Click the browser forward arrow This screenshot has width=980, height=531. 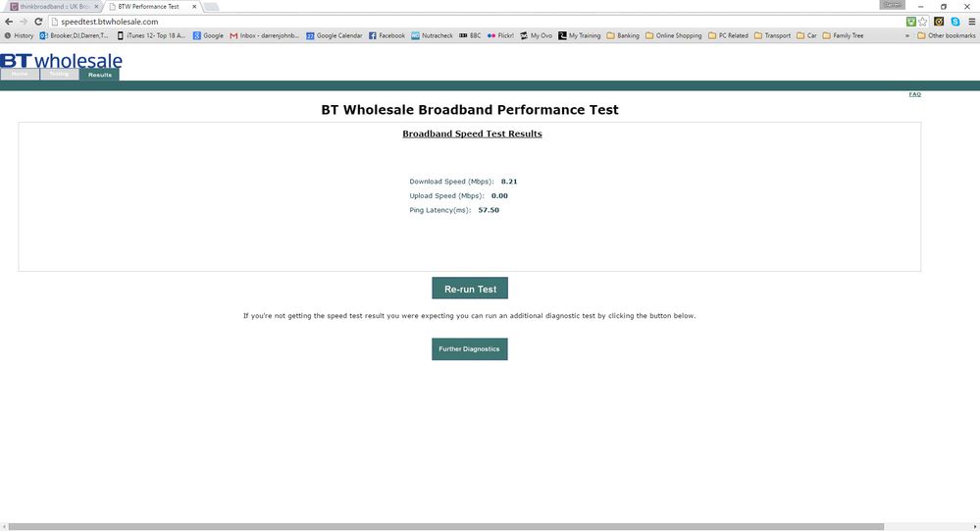pyautogui.click(x=24, y=22)
